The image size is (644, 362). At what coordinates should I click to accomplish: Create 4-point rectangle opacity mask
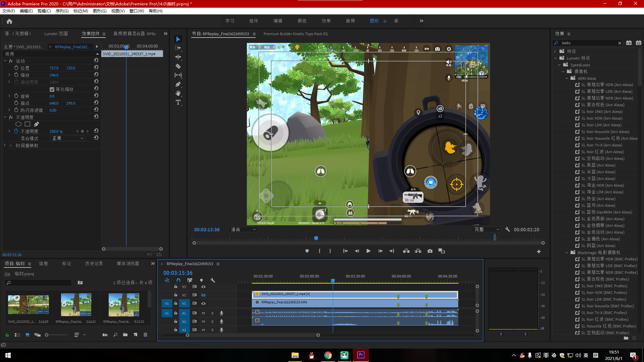(x=28, y=124)
